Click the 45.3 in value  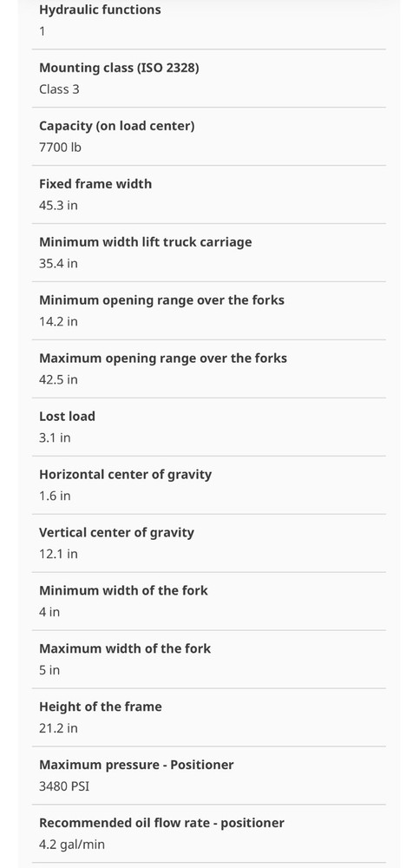tap(58, 206)
